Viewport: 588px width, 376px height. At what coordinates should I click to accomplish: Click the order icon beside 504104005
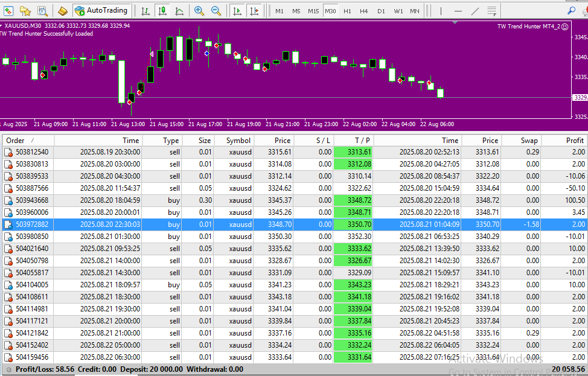tap(8, 285)
